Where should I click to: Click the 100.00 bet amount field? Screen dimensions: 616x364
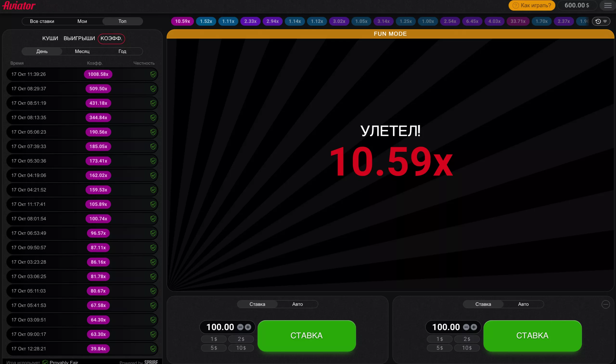pos(220,327)
